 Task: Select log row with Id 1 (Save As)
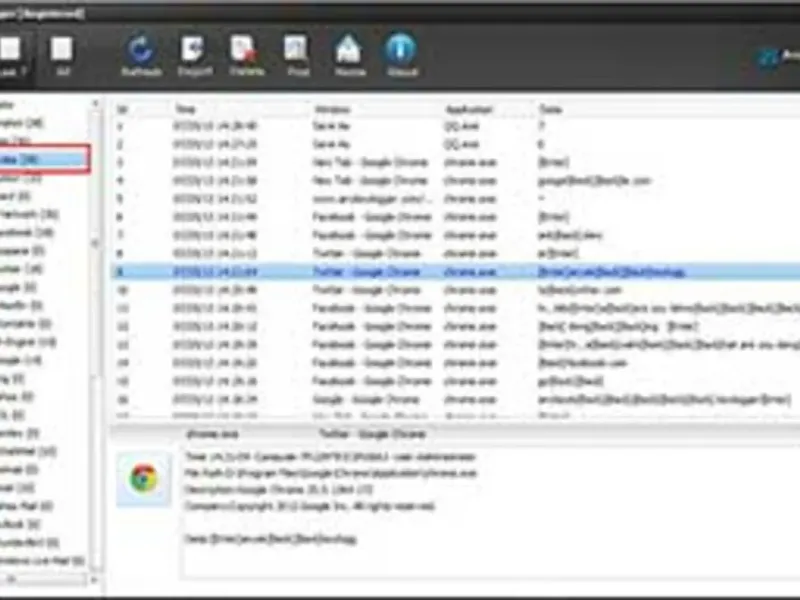[x=456, y=126]
